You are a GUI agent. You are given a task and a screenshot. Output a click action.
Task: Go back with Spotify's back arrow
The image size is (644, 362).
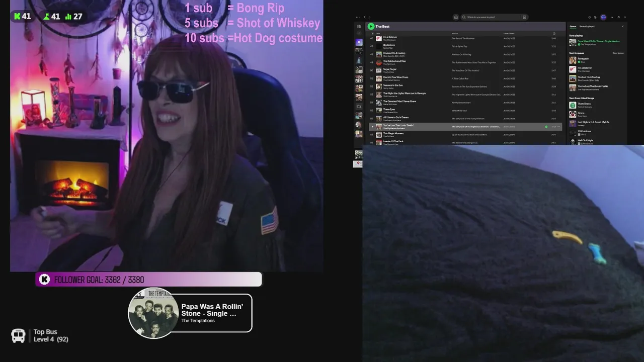coord(364,17)
